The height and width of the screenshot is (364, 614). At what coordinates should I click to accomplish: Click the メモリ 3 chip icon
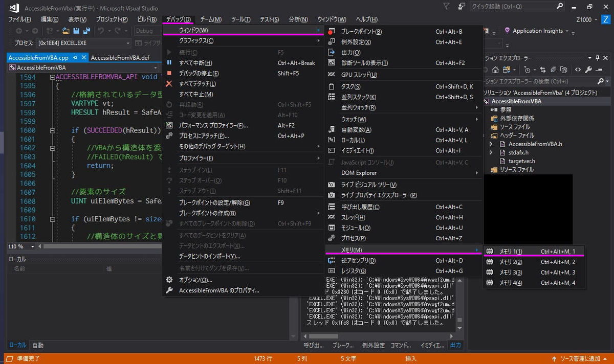[490, 272]
